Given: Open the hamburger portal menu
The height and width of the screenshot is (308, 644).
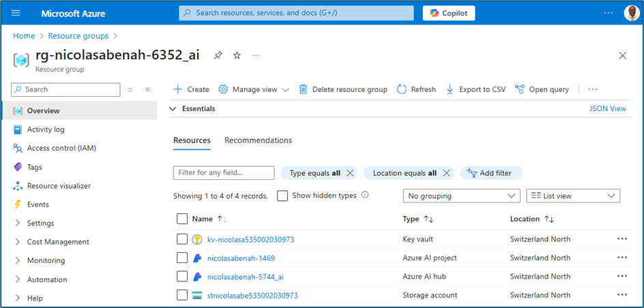Looking at the screenshot, I should (x=16, y=13).
